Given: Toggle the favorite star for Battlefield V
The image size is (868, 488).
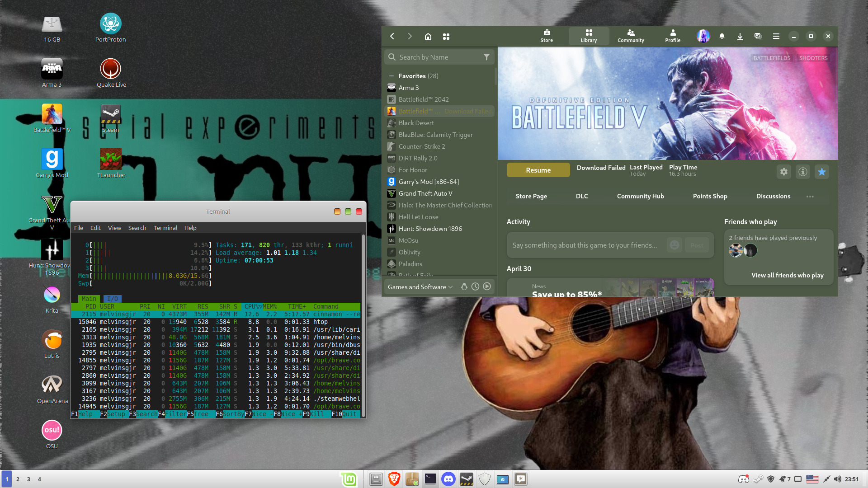Looking at the screenshot, I should click(x=822, y=172).
